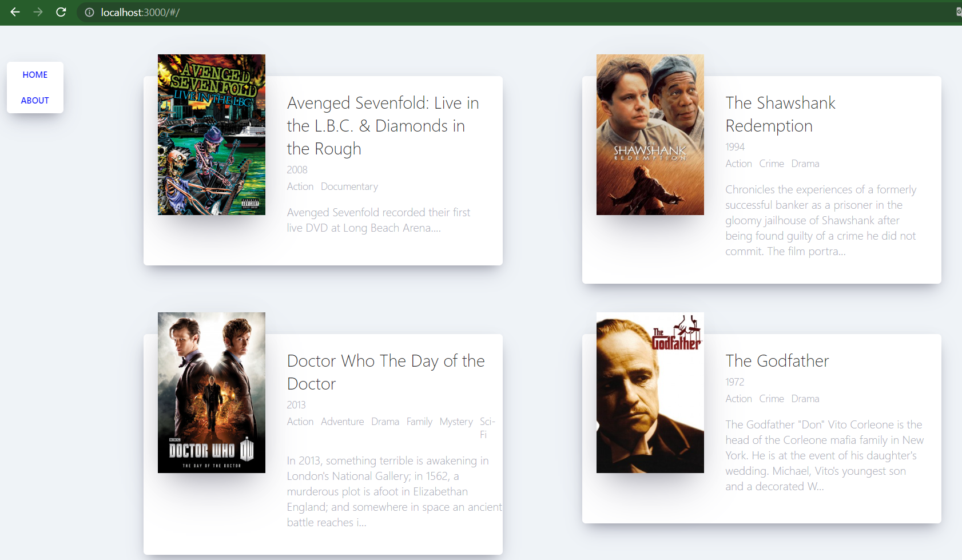Click the Mystery genre tag
Screen dimensions: 962x560
pos(456,422)
